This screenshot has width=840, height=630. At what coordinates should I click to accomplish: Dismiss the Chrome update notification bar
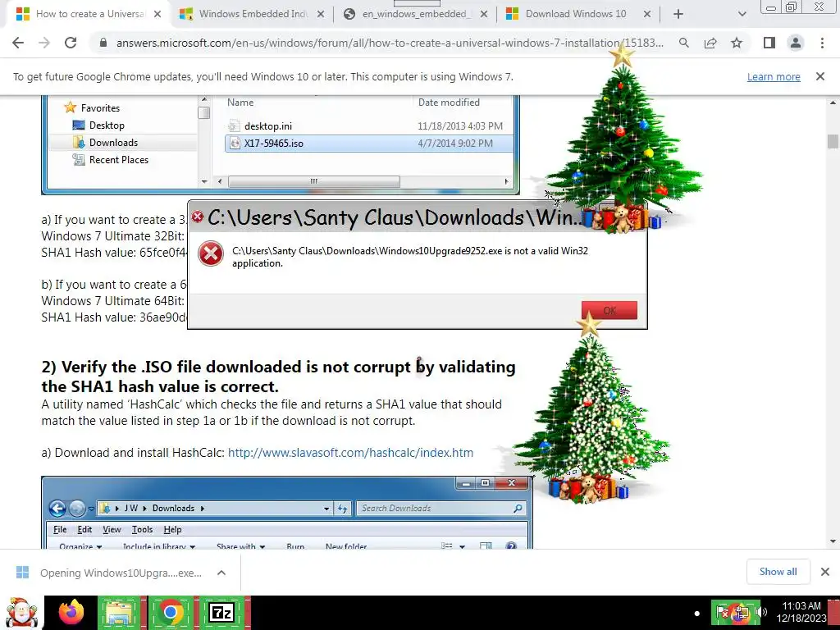820,76
